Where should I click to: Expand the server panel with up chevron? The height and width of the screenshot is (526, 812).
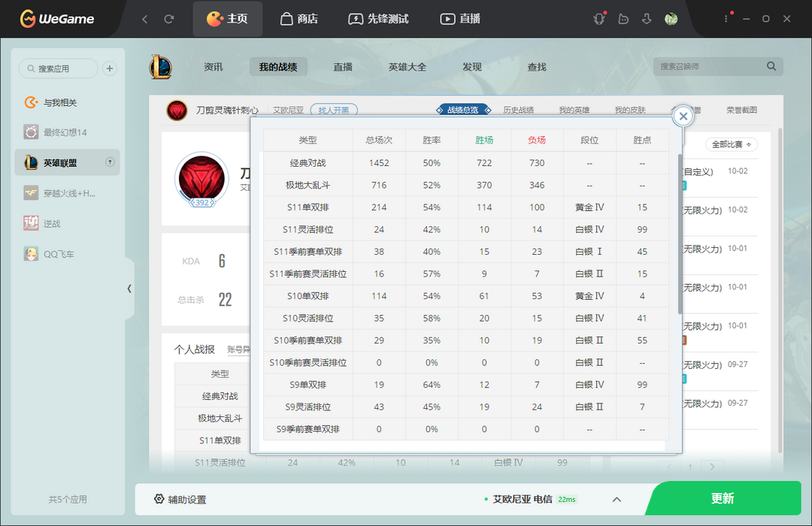coord(617,500)
